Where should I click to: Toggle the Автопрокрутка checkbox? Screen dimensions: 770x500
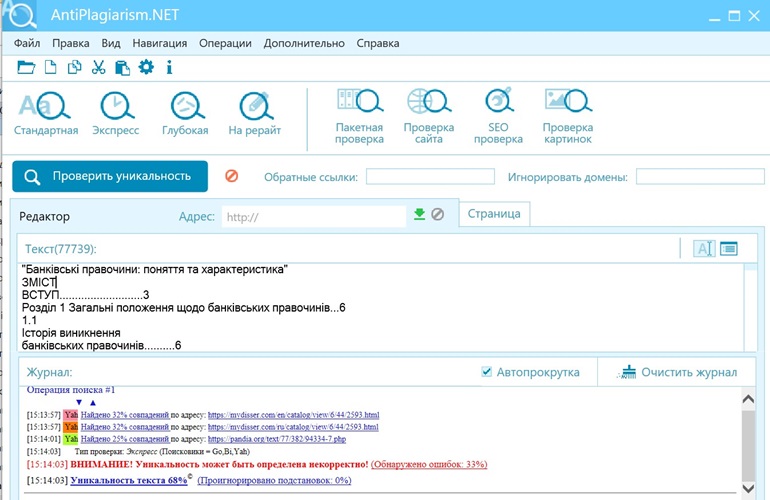pos(486,372)
